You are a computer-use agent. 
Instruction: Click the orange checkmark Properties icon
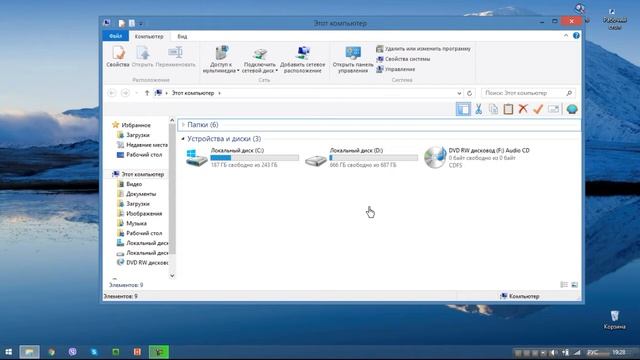(538, 109)
